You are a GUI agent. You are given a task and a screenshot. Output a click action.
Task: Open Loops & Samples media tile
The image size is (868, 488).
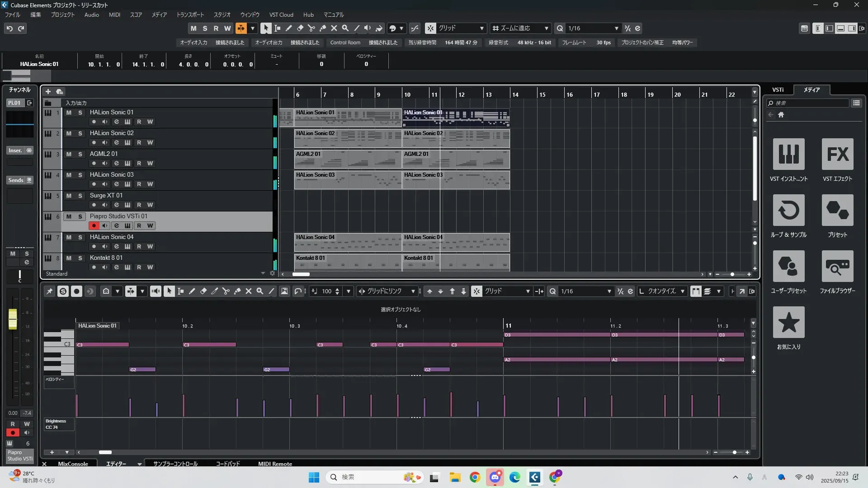788,211
